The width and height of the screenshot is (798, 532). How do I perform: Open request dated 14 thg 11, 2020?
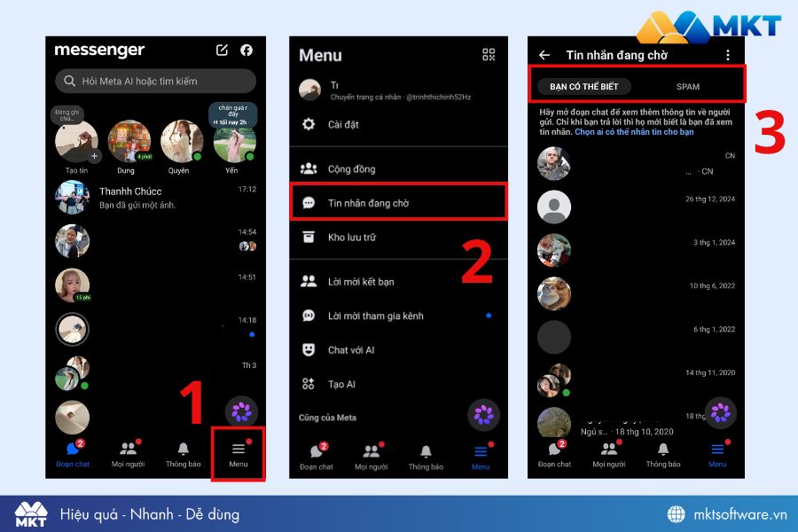(636, 380)
